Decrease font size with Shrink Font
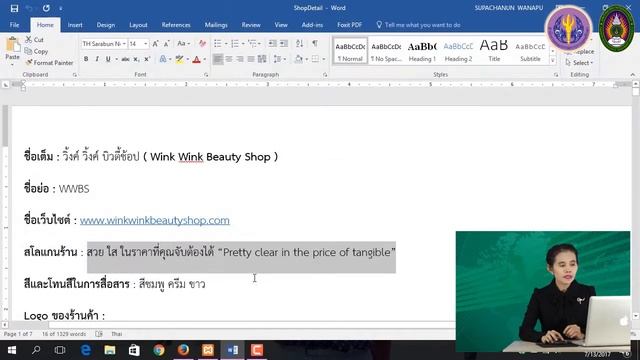Image resolution: width=640 pixels, height=360 pixels. (167, 44)
